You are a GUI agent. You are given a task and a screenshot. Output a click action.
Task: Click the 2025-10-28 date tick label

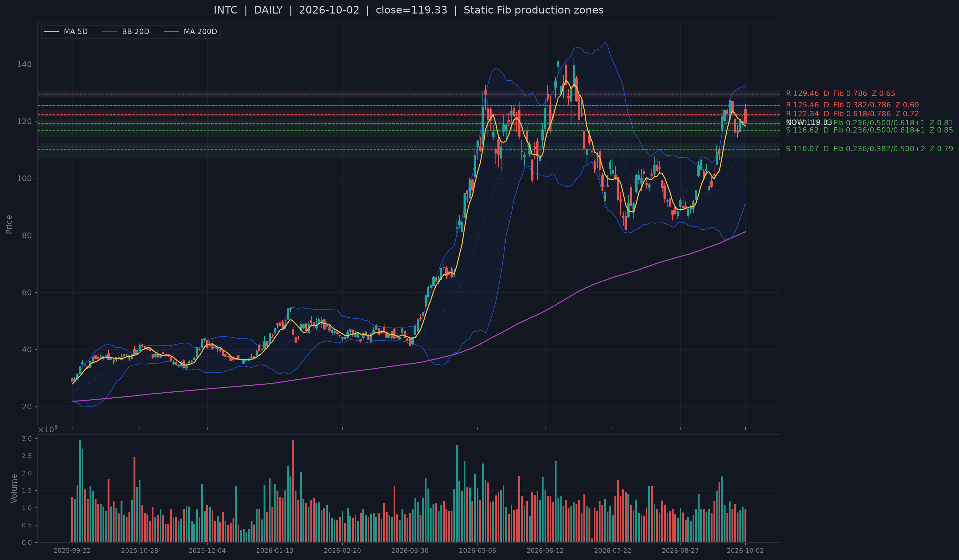pyautogui.click(x=140, y=551)
